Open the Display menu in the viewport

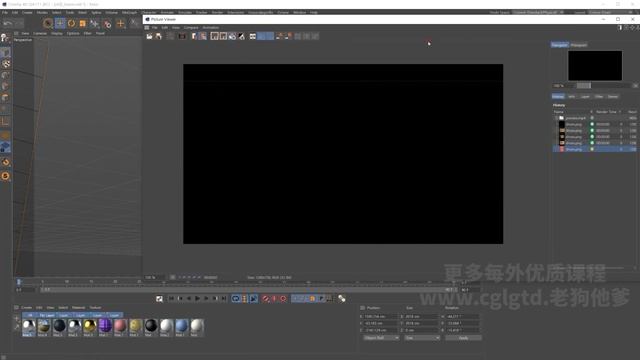[57, 33]
